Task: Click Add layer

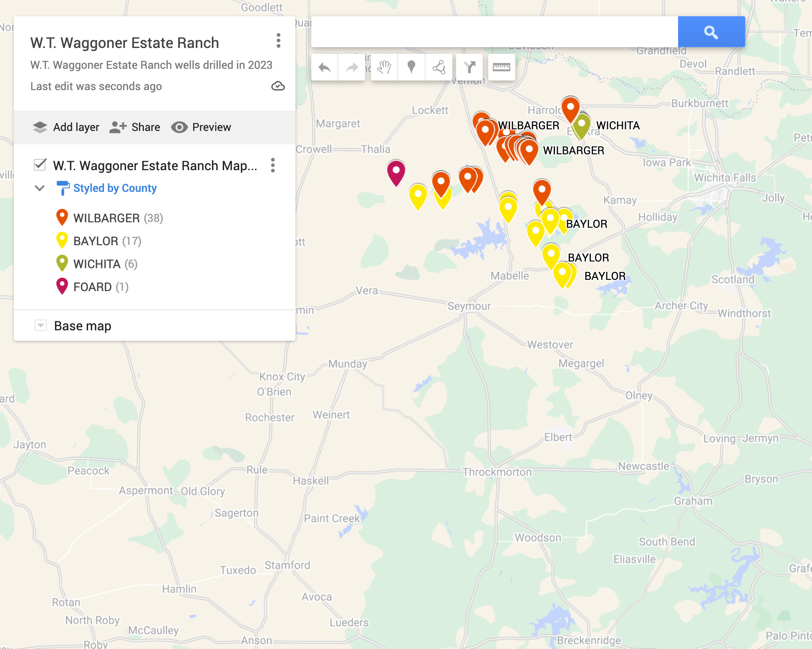Action: click(x=66, y=127)
